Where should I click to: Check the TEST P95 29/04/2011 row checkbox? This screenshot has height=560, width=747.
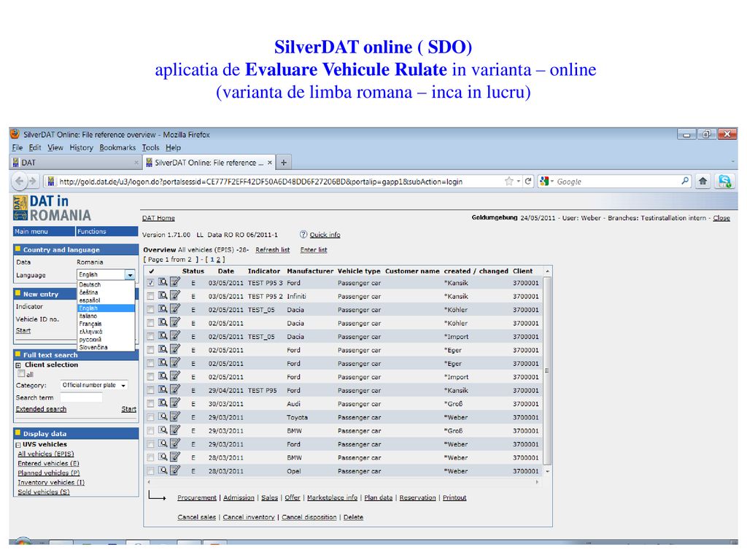coord(150,390)
